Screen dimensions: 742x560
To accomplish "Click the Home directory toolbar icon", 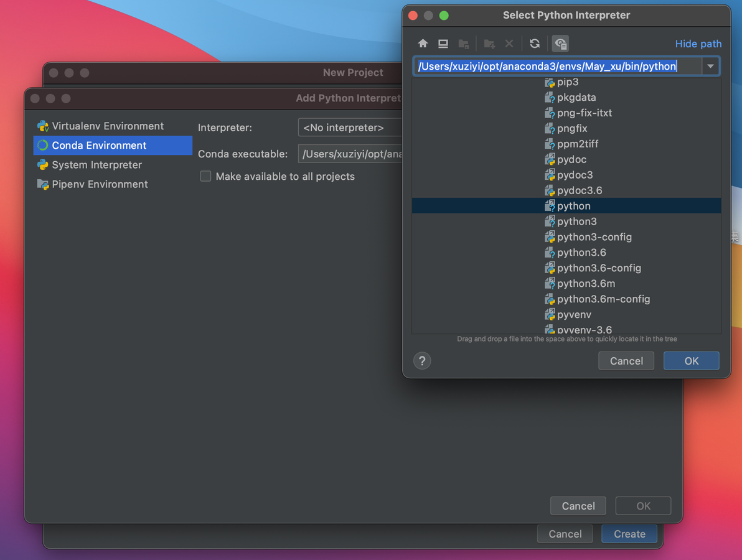I will coord(423,44).
